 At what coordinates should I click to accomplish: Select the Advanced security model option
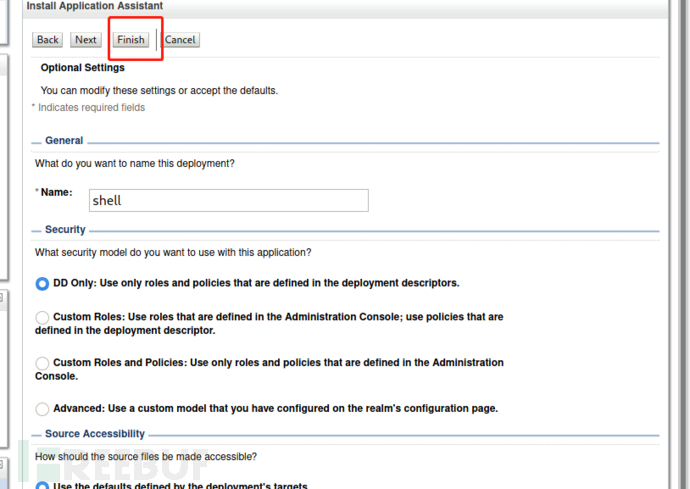[x=42, y=409]
